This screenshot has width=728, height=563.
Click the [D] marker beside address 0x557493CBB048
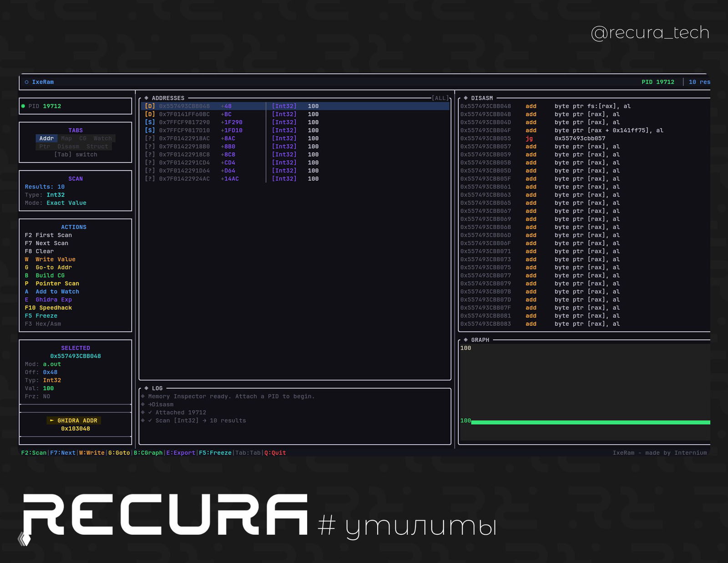click(x=149, y=106)
